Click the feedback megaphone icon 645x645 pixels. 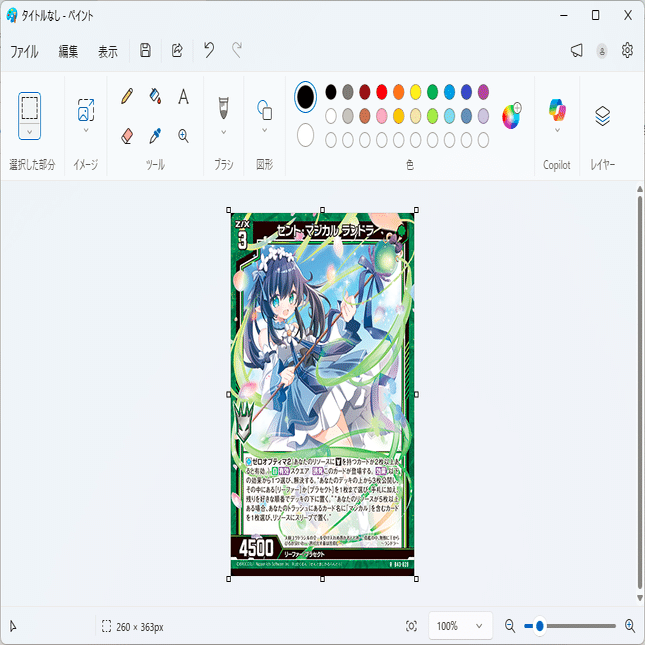576,51
